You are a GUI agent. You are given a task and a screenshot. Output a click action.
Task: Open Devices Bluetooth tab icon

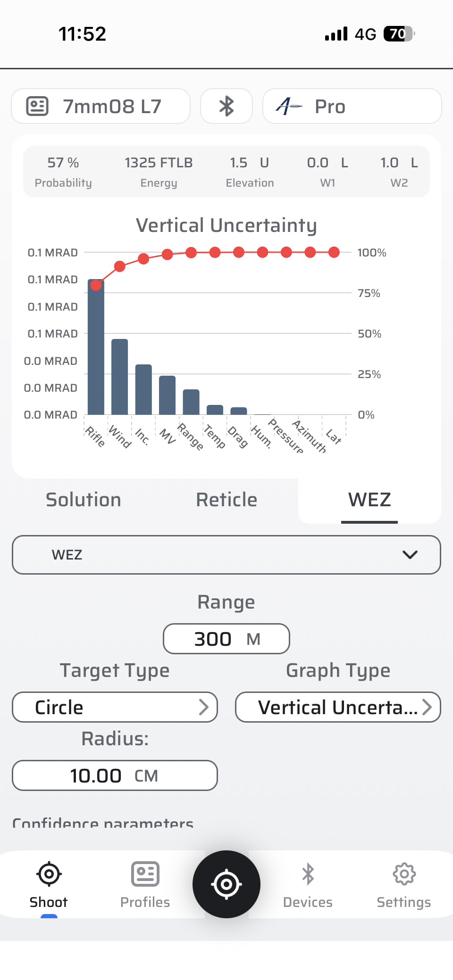pos(308,875)
